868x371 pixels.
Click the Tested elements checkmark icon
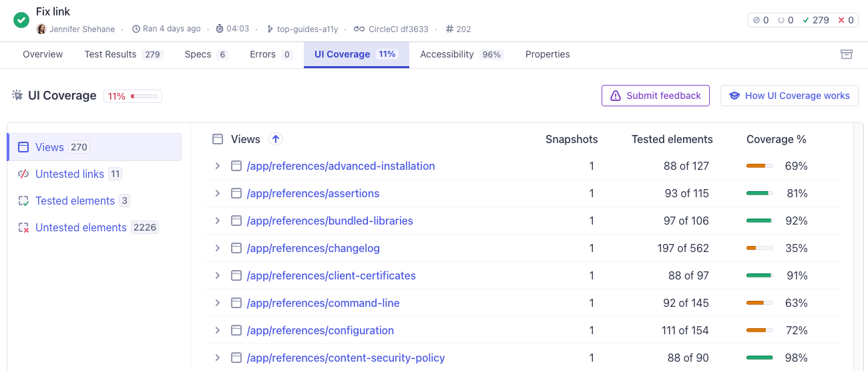coord(23,201)
